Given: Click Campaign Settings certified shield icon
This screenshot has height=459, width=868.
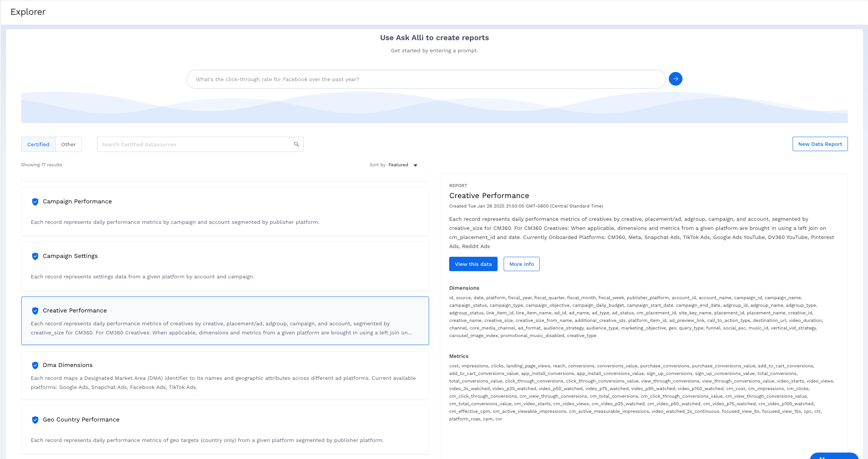Looking at the screenshot, I should point(35,256).
